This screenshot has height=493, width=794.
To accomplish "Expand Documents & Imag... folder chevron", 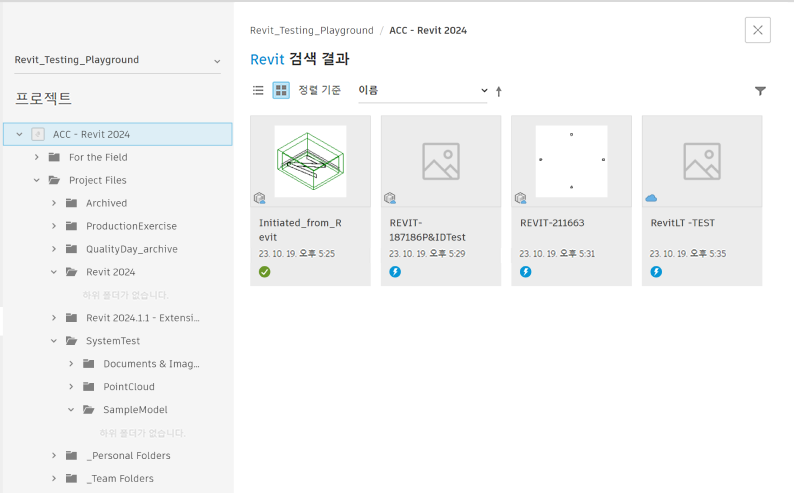I will click(x=71, y=363).
